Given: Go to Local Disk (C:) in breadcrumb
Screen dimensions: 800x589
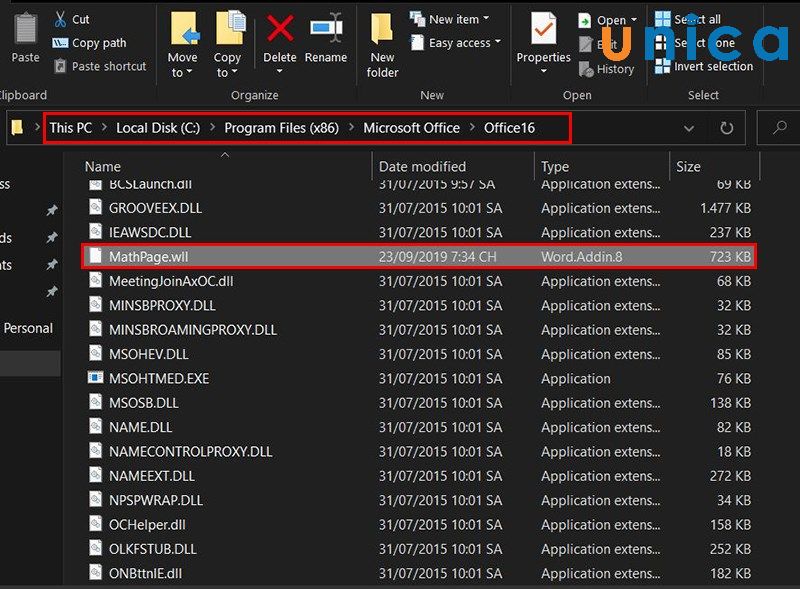Looking at the screenshot, I should coord(157,128).
